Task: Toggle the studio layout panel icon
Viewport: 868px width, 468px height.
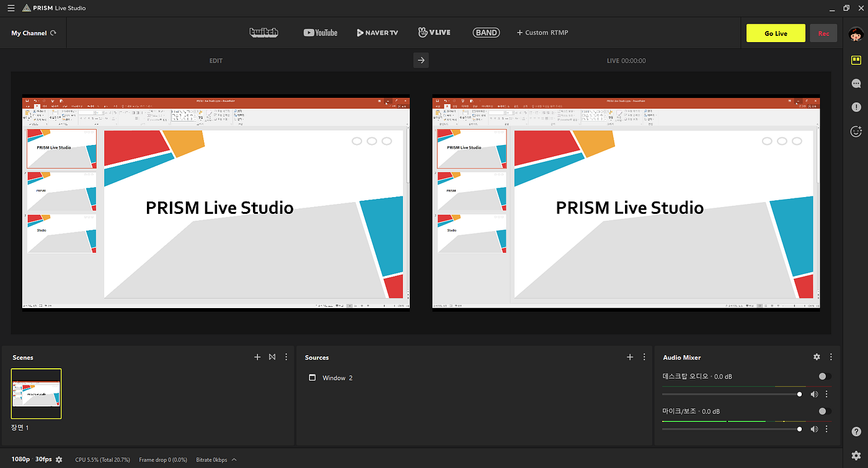Action: tap(856, 60)
